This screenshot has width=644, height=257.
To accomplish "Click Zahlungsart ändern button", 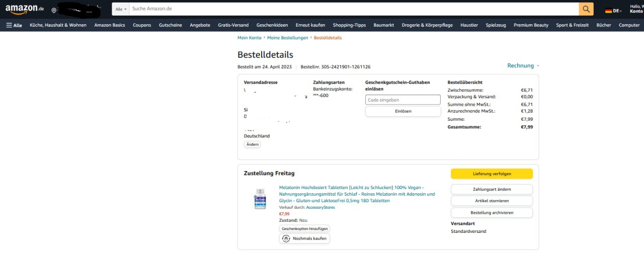I will click(492, 189).
